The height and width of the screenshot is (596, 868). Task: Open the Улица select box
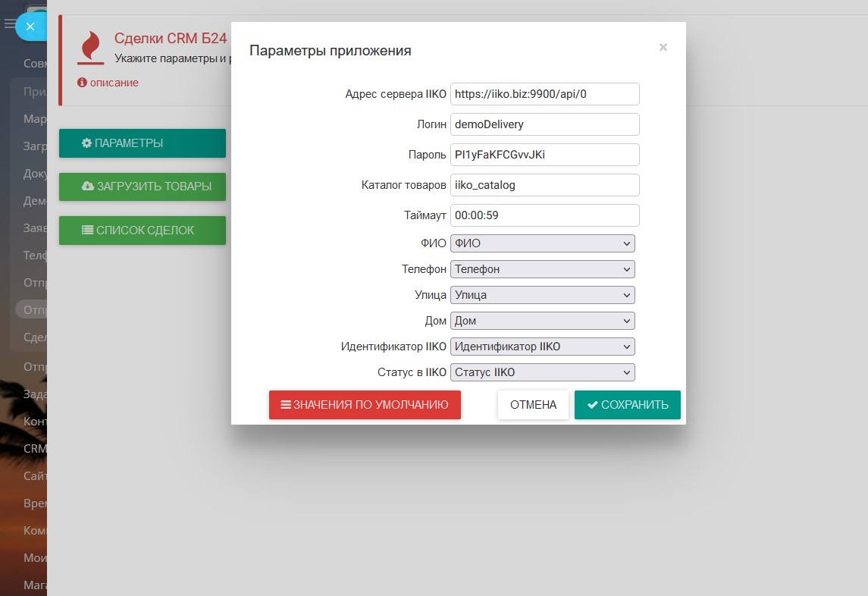542,295
